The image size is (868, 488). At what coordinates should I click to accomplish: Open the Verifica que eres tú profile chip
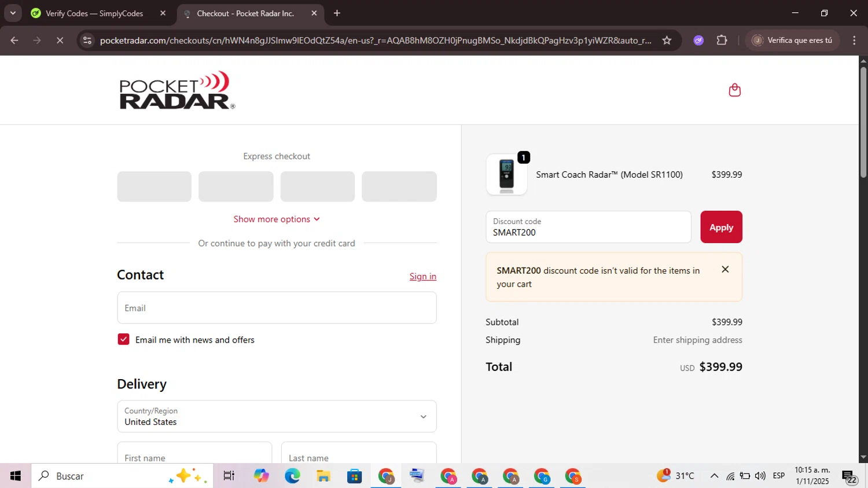(x=792, y=40)
